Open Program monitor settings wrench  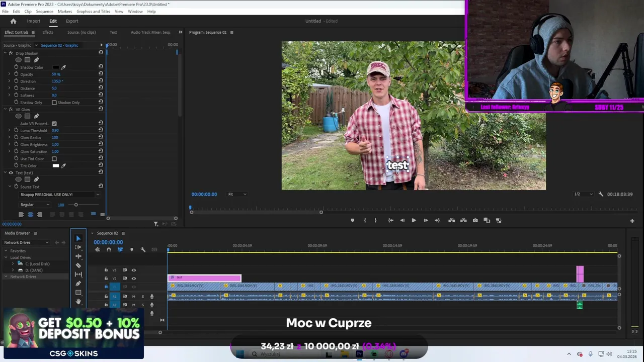coord(601,194)
